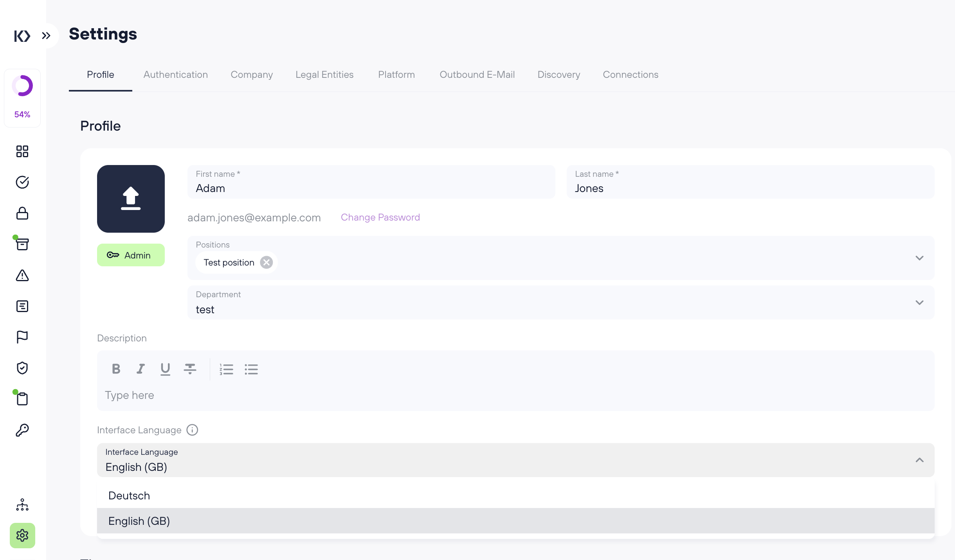
Task: Open the clipboard icon in the sidebar
Action: pos(22,399)
